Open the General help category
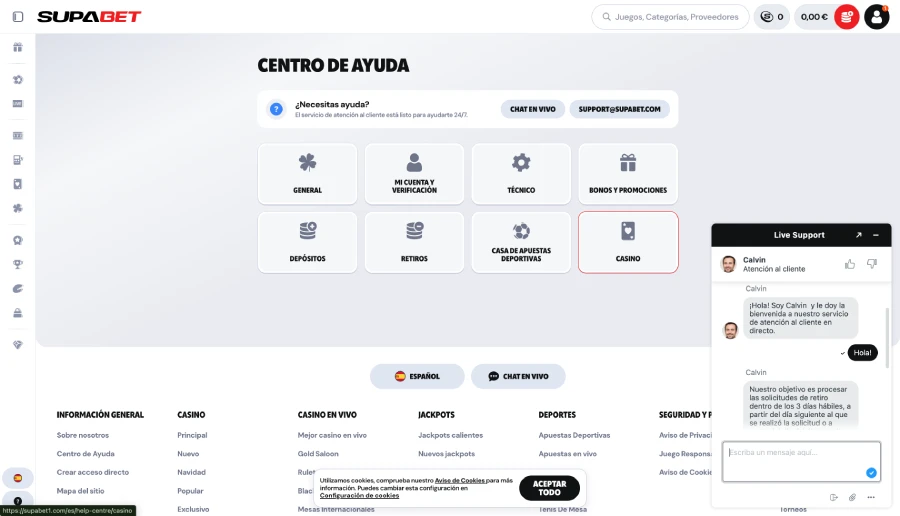 (x=308, y=174)
